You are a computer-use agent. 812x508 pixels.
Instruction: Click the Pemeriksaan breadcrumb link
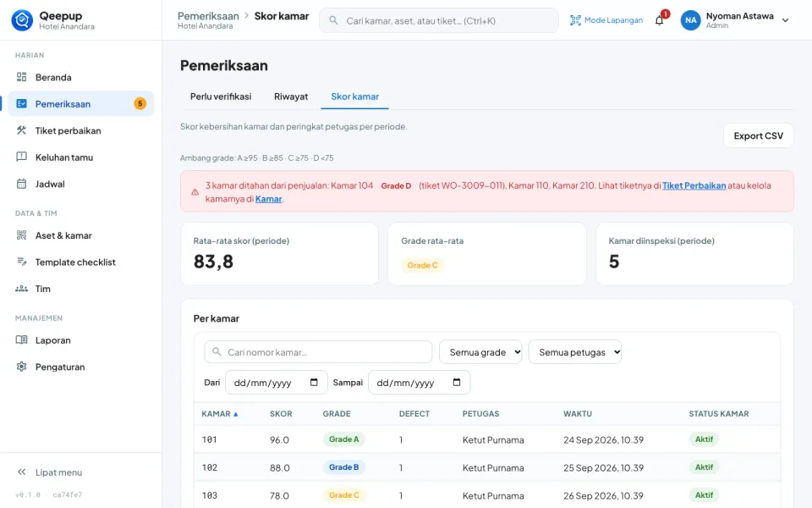tap(208, 16)
